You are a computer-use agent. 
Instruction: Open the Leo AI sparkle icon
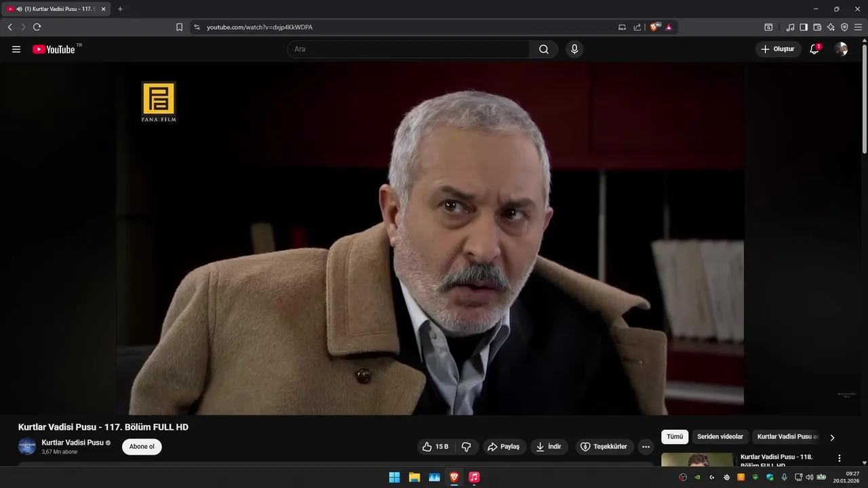point(831,27)
